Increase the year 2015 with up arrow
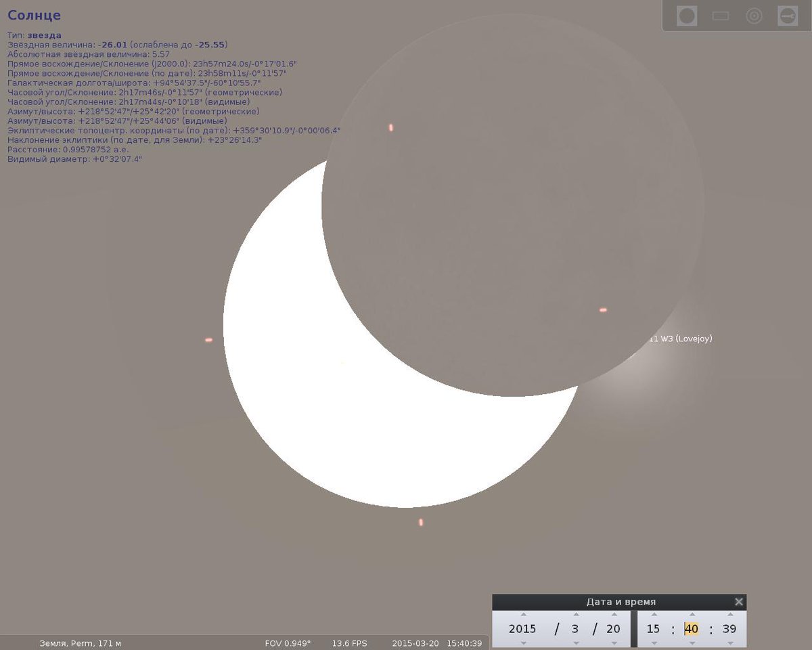Screen dimensions: 812x650 pos(522,615)
